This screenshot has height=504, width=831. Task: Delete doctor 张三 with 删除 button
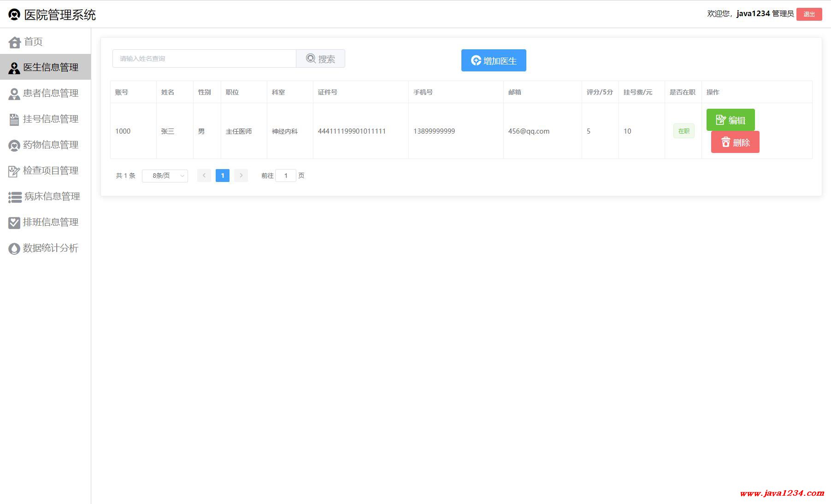click(735, 142)
